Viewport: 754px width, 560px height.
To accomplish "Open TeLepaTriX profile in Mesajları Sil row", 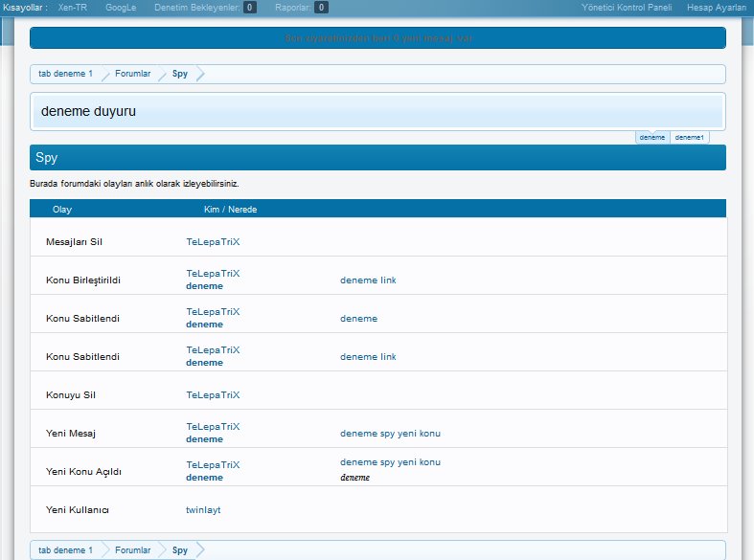I will 213,242.
